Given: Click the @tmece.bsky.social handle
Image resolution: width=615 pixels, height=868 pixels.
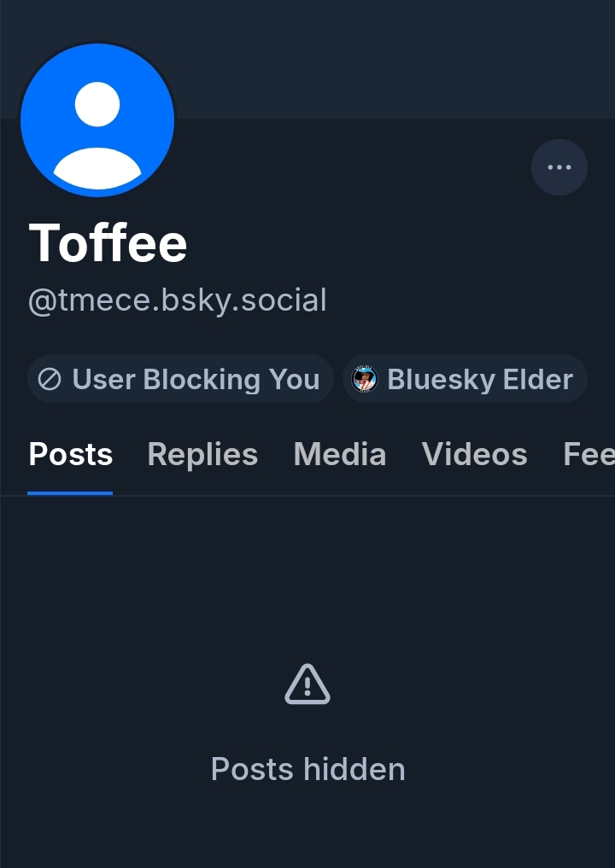Looking at the screenshot, I should [x=178, y=300].
